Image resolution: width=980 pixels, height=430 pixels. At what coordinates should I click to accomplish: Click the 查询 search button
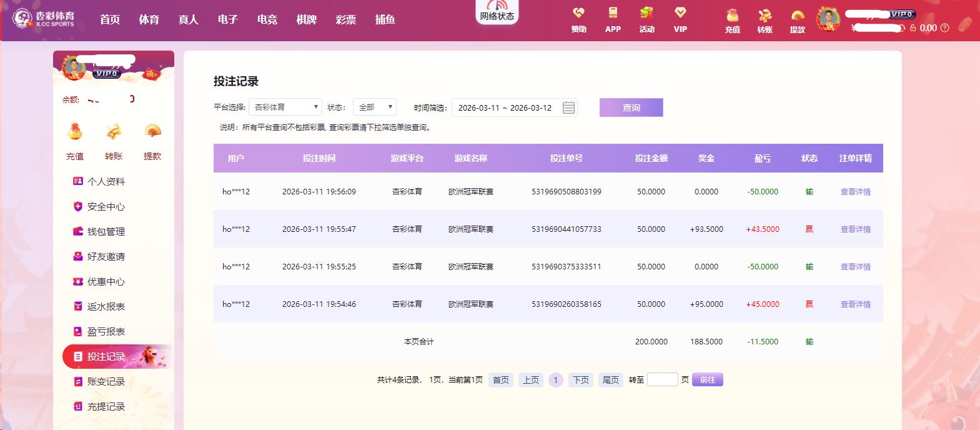coord(631,107)
